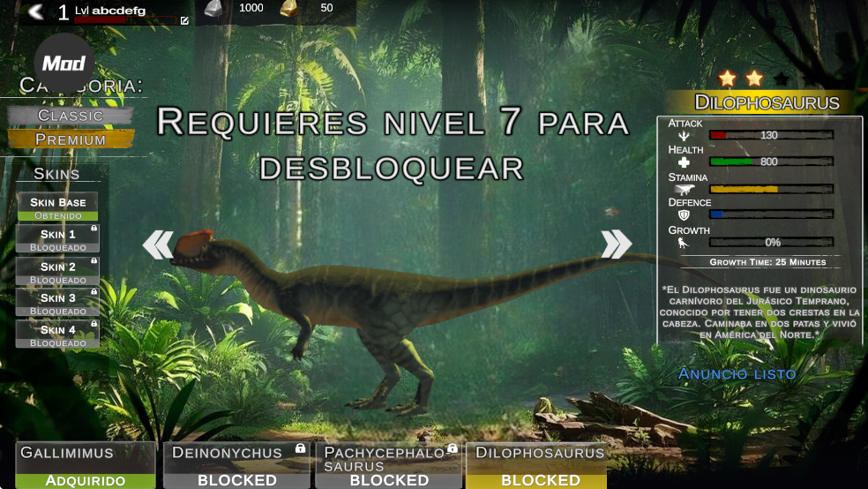Click the Deinonychus lock icon

tap(301, 448)
